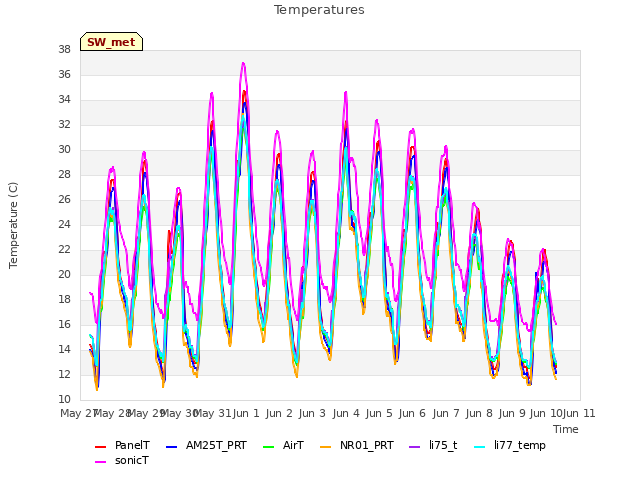Screen dimensions: 640x480
Task: Select the AM25T_PRT legend label
Action: coord(216,445)
